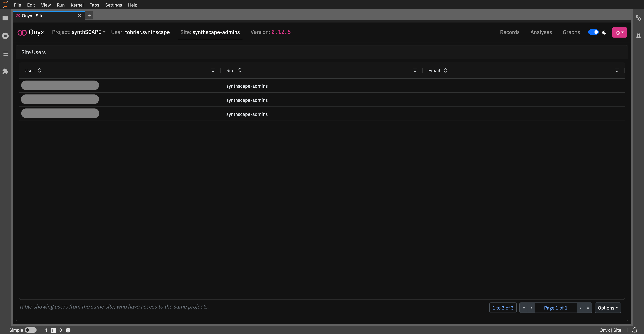Open the property inspector gears icon
This screenshot has width=644, height=334.
pos(638,18)
